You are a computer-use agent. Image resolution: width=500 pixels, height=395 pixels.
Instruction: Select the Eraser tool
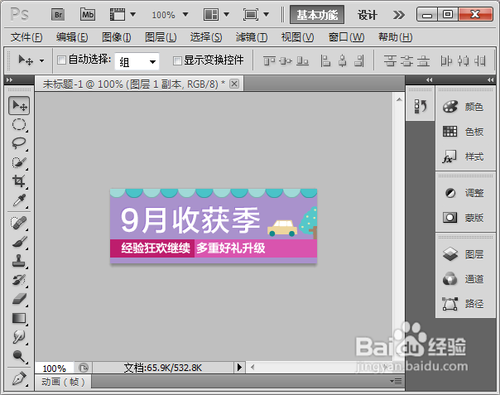19,299
